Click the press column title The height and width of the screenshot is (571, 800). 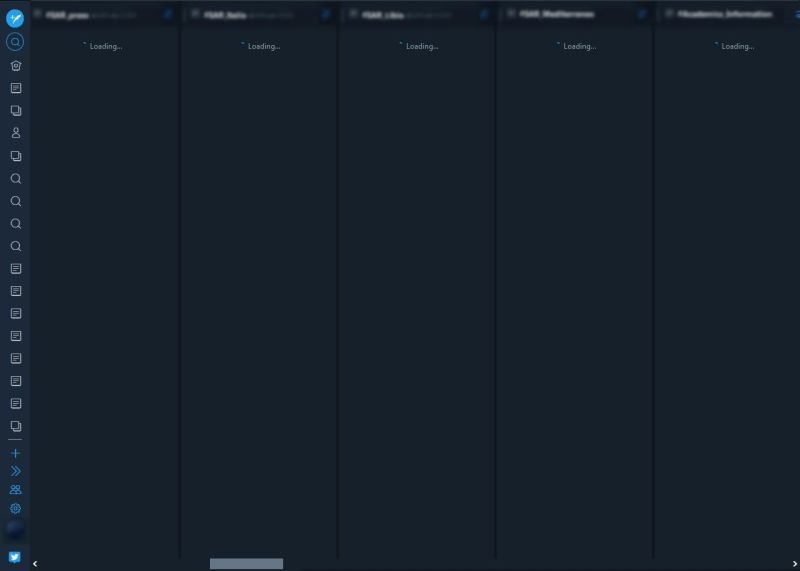[67, 15]
